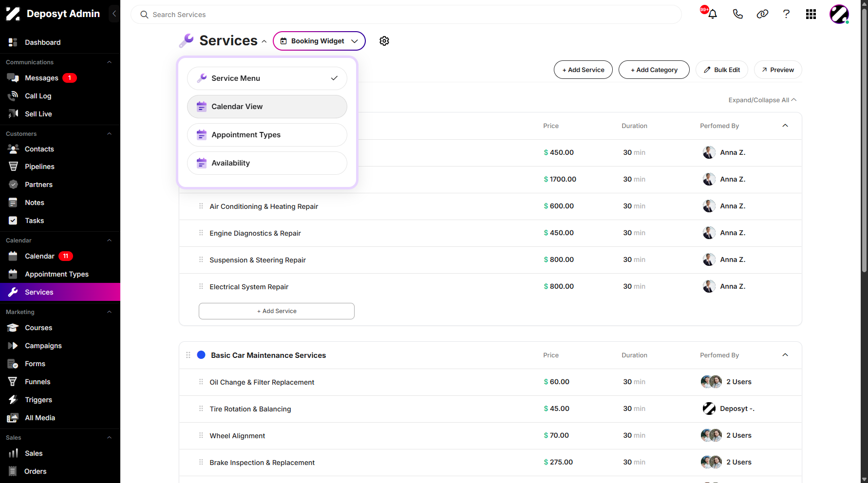Image resolution: width=868 pixels, height=483 pixels.
Task: Click the link chain icon in header
Action: pos(762,14)
